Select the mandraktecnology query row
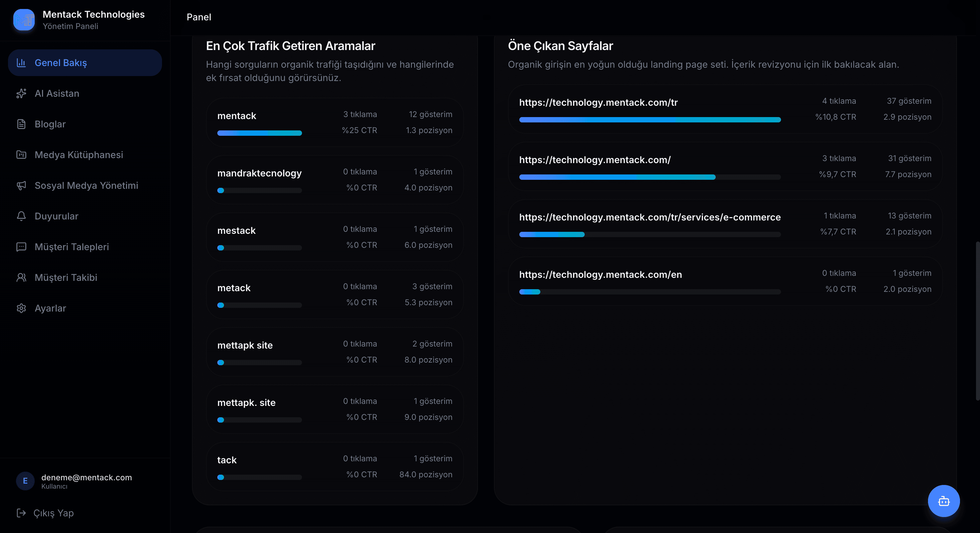The image size is (980, 533). pos(335,180)
